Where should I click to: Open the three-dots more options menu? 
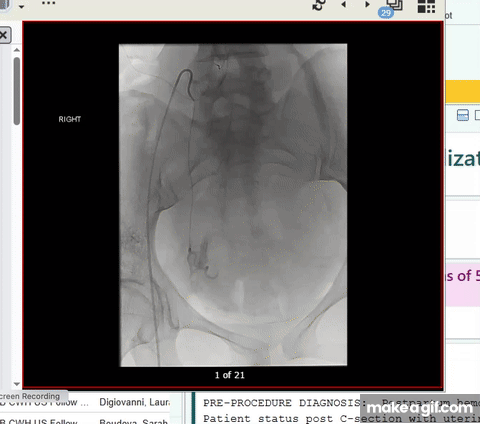(48, 3)
